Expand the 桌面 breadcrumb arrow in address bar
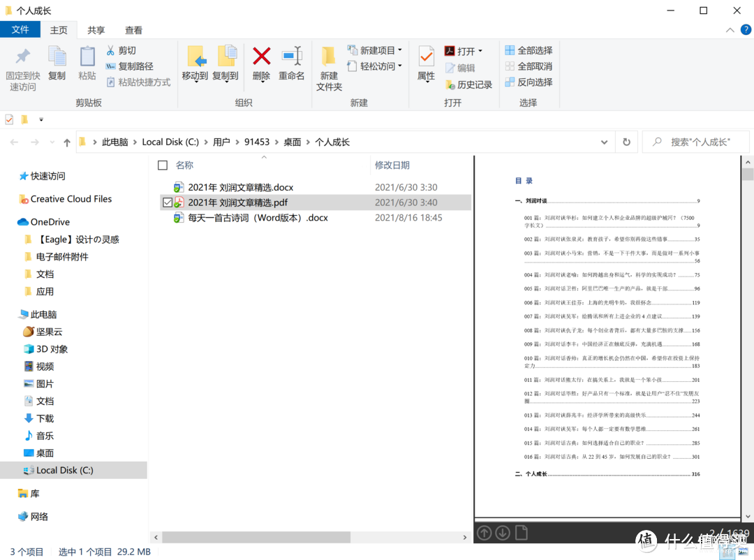 point(308,142)
